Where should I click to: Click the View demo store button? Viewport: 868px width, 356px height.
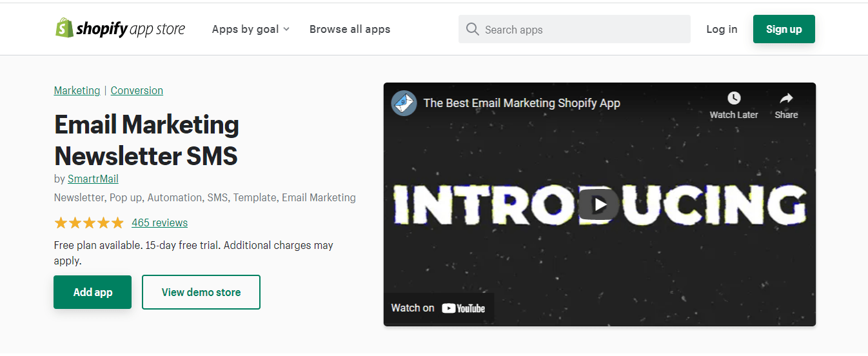[201, 292]
